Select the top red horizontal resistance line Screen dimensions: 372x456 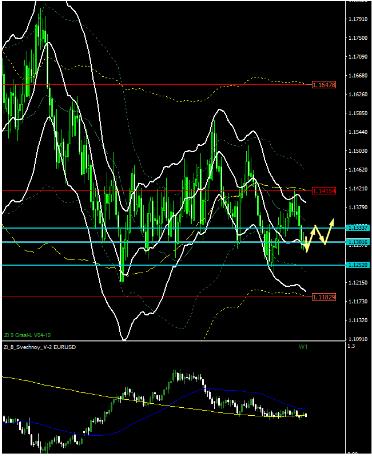pos(157,85)
